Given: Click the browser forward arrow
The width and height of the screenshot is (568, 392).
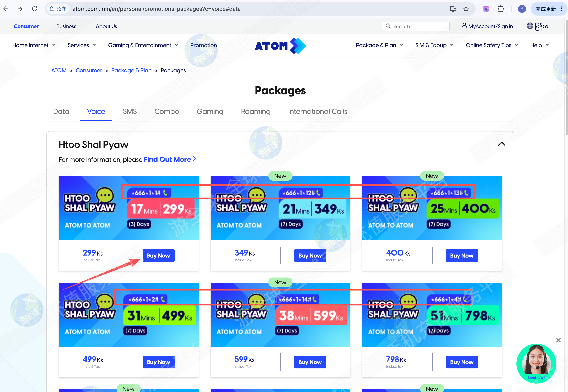Looking at the screenshot, I should coord(20,9).
